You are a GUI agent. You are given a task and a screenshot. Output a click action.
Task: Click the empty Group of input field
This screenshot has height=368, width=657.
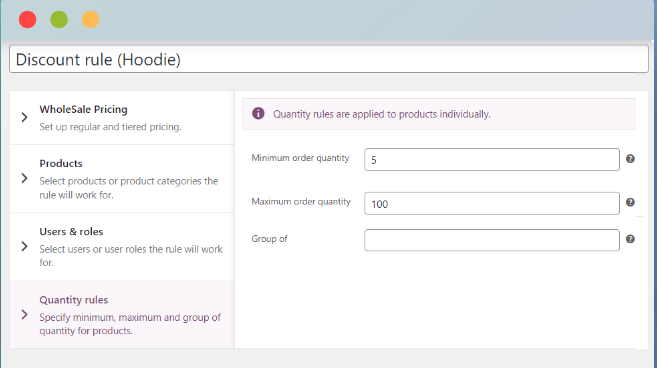492,240
